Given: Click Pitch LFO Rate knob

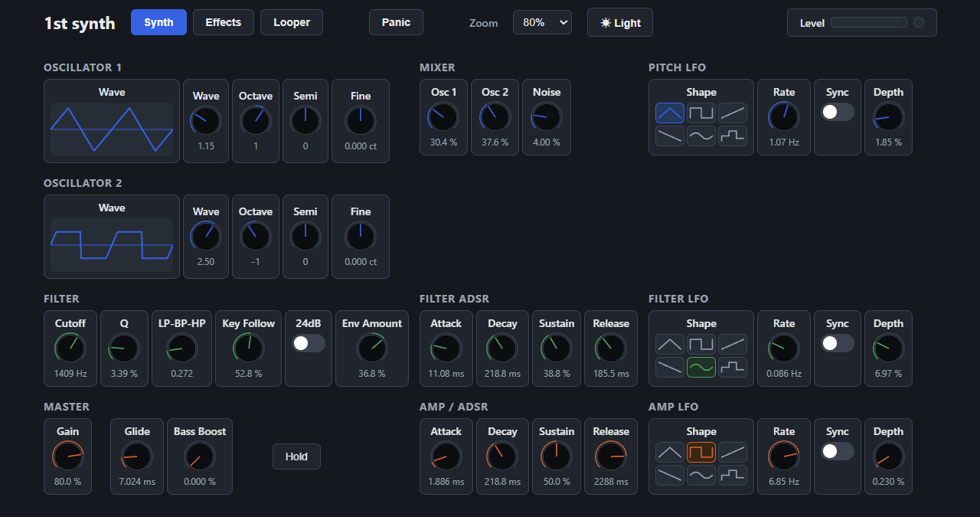Looking at the screenshot, I should coord(784,117).
